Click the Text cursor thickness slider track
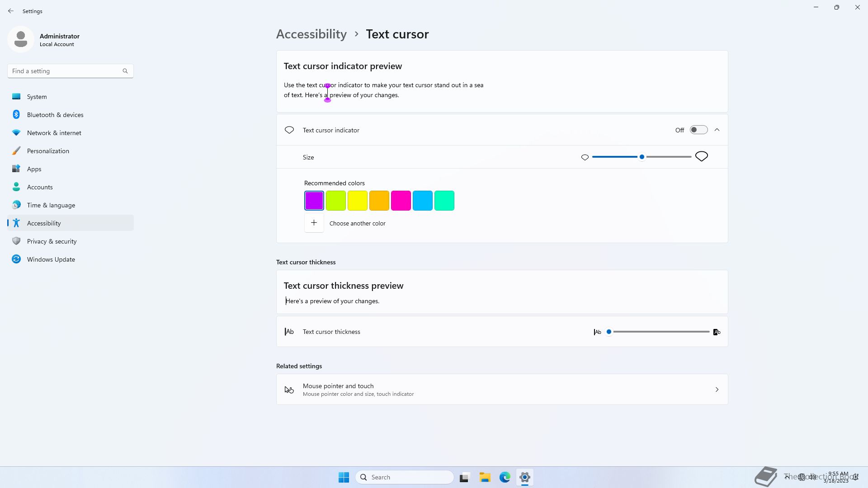The width and height of the screenshot is (868, 488). [x=660, y=332]
